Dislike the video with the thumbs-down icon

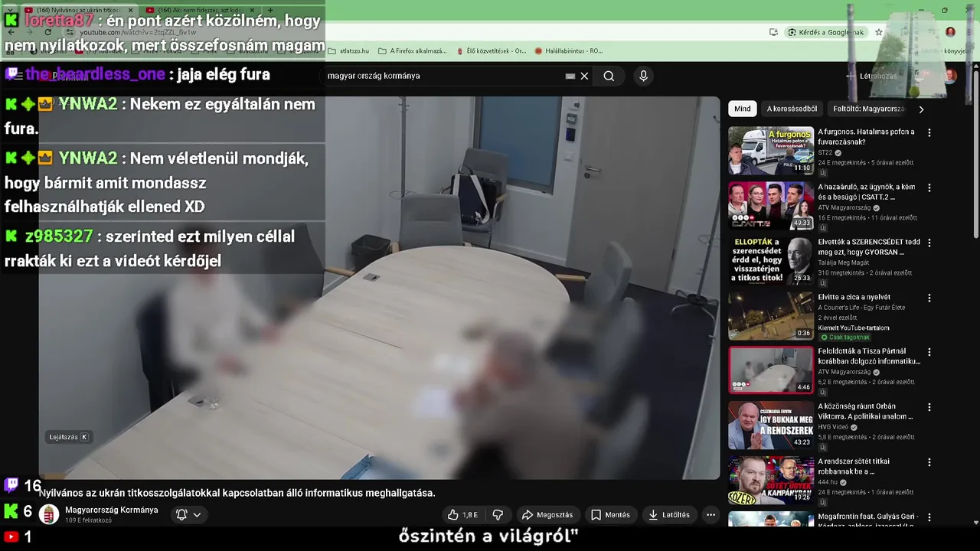coord(498,515)
